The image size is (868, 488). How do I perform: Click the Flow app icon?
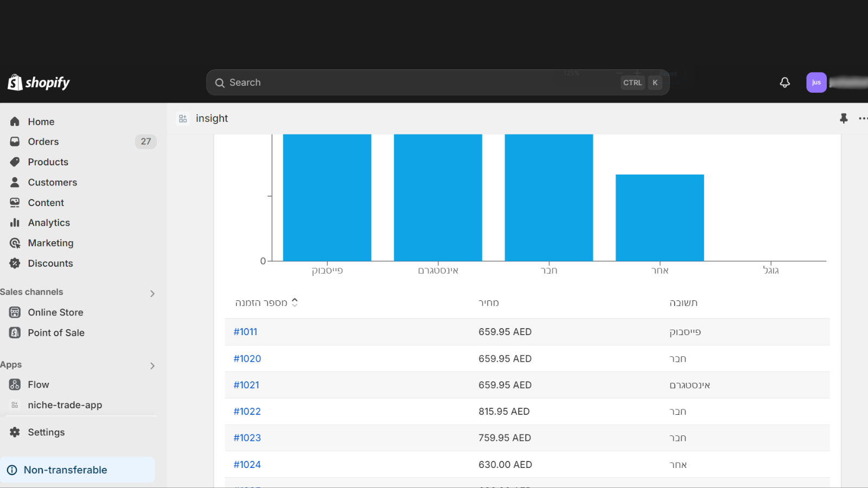coord(15,384)
